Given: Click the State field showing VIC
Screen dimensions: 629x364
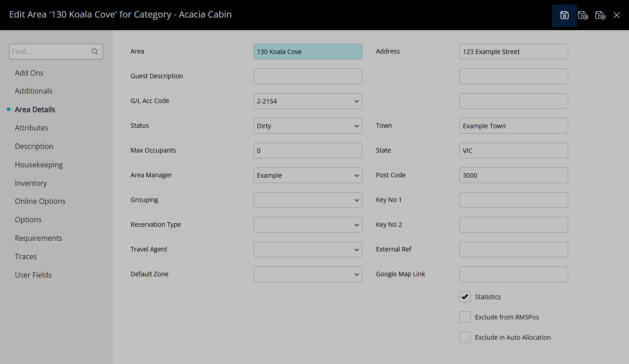Looking at the screenshot, I should click(x=514, y=151).
